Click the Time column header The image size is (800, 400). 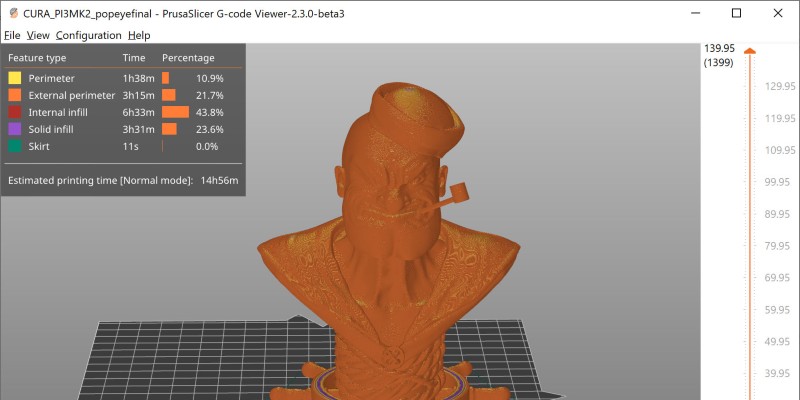[134, 58]
